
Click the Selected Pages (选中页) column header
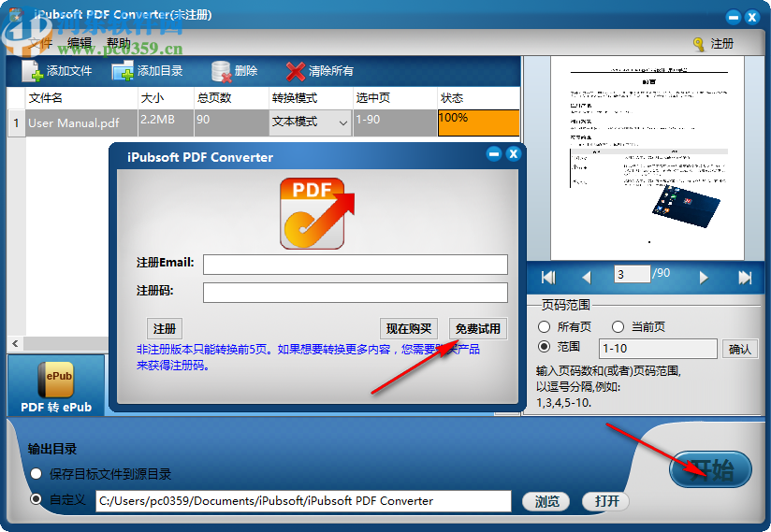(395, 98)
